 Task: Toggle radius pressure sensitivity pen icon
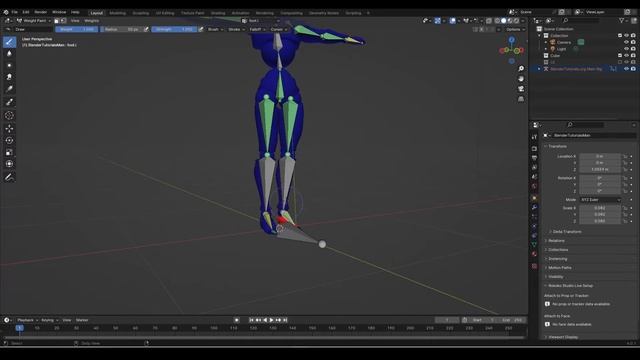tap(146, 29)
